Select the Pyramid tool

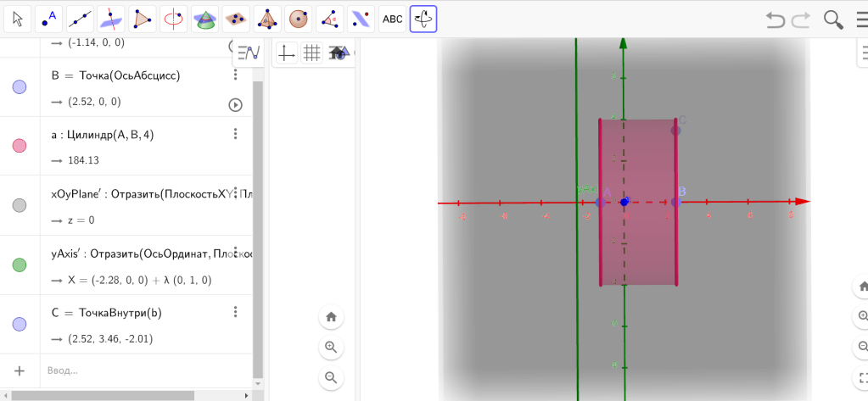pyautogui.click(x=267, y=19)
